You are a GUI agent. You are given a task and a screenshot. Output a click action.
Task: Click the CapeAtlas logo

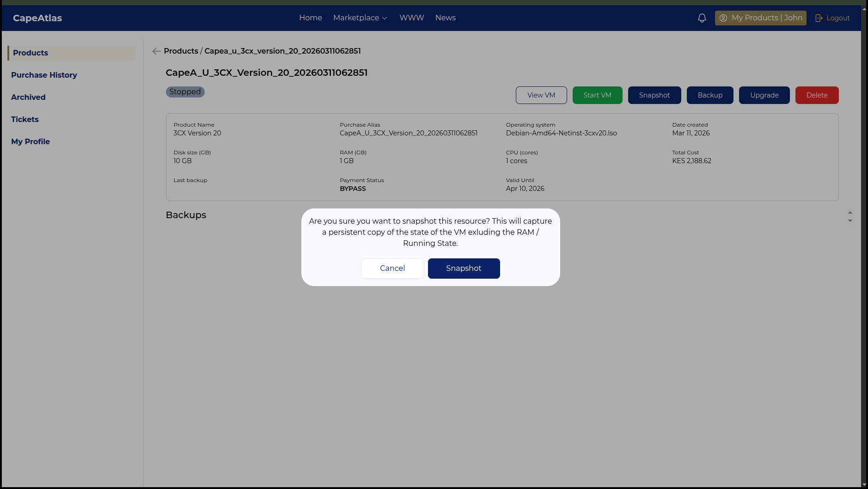(x=37, y=18)
